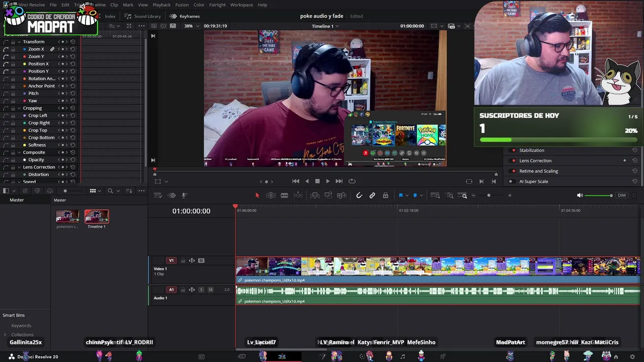Open the Playback menu

pos(162,5)
